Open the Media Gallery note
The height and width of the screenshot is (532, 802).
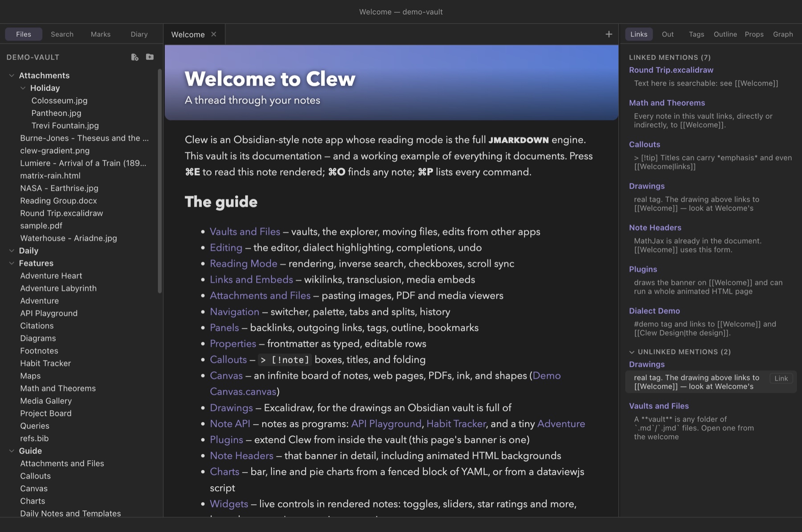[x=46, y=401]
